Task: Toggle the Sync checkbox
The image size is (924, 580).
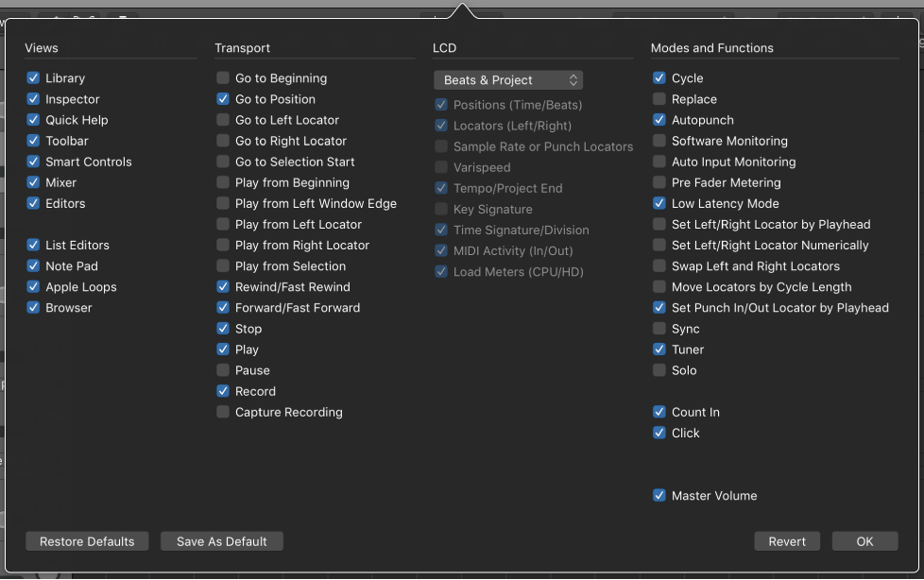Action: click(659, 329)
